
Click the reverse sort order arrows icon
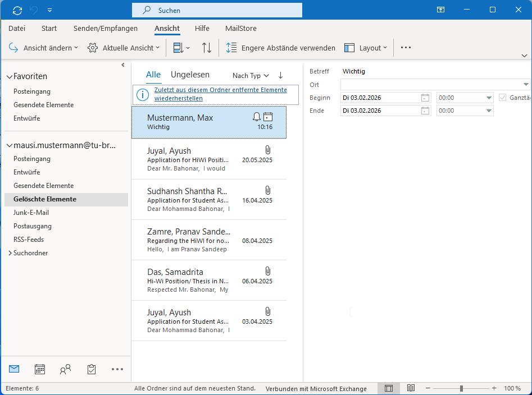click(x=207, y=48)
